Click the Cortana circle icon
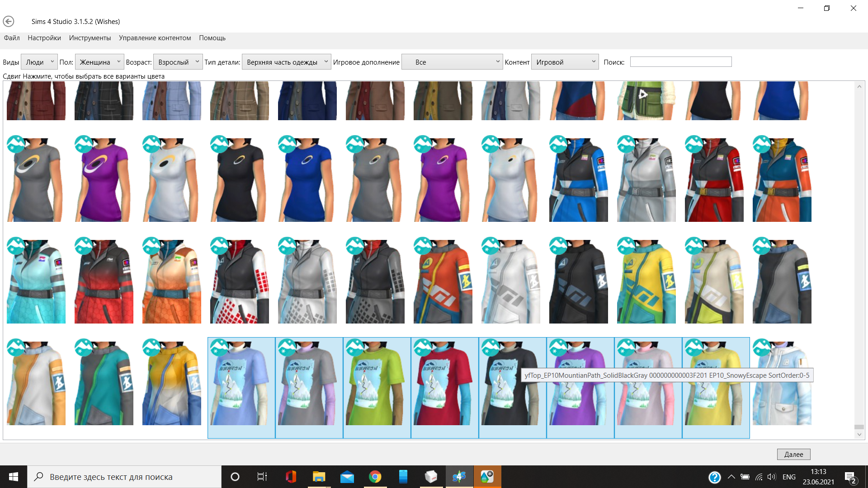The image size is (868, 488). pos(235,477)
